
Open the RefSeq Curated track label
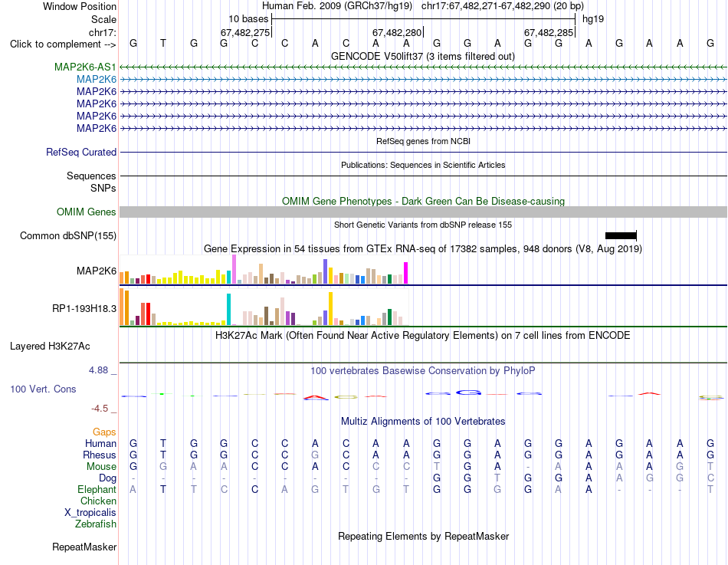point(81,152)
